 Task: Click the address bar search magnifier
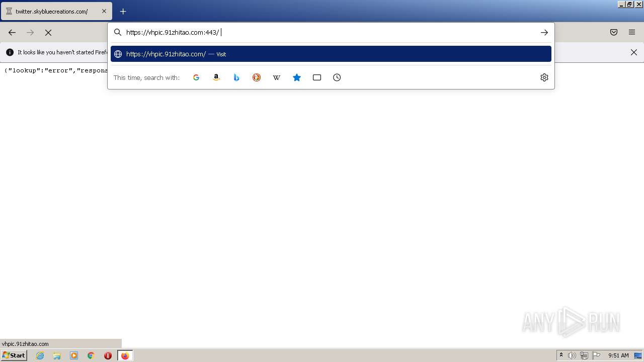[x=118, y=32]
